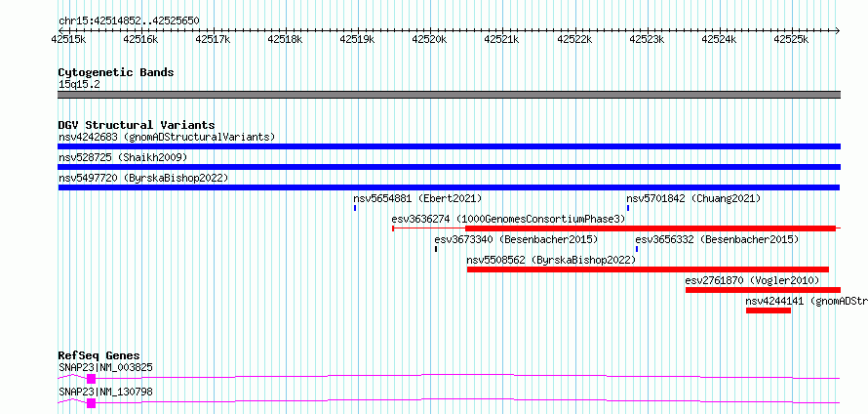Open esv3656332 (Besenbacher2015) label
Screen dimensions: 868x414
point(717,239)
